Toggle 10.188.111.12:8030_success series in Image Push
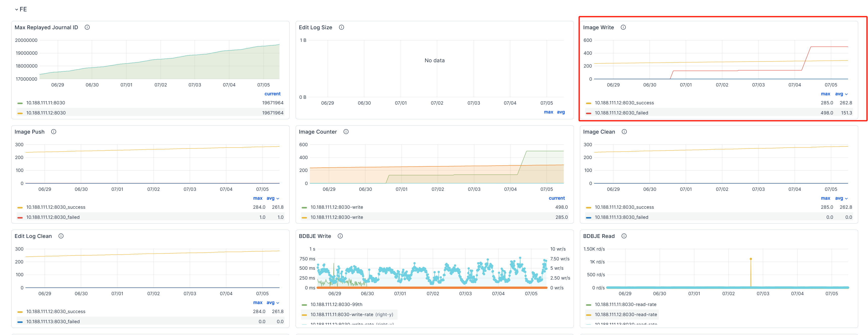This screenshot has width=868, height=335. [56, 207]
